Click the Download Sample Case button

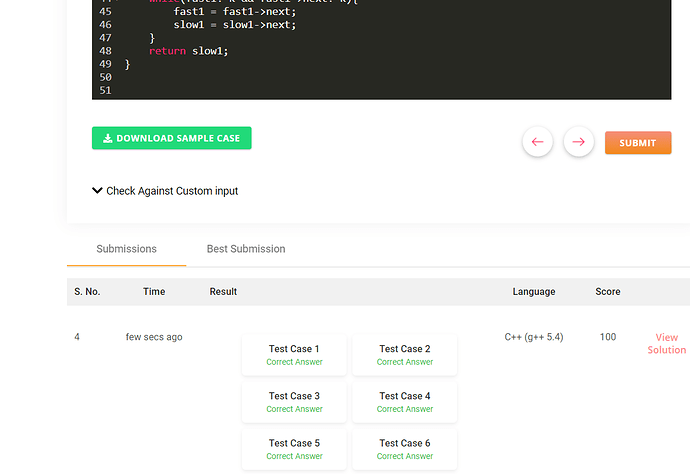[x=172, y=138]
